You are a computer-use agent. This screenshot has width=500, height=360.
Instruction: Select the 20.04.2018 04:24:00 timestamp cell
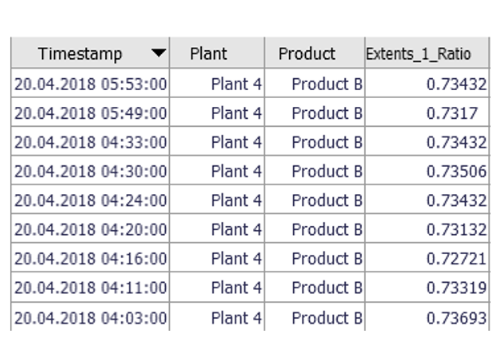point(90,200)
